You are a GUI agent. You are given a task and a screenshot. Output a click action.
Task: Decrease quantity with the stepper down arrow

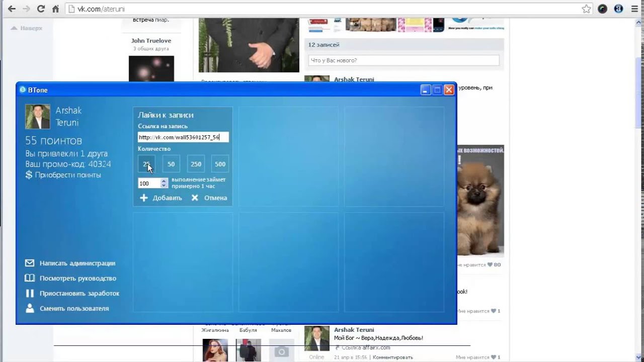[164, 186]
